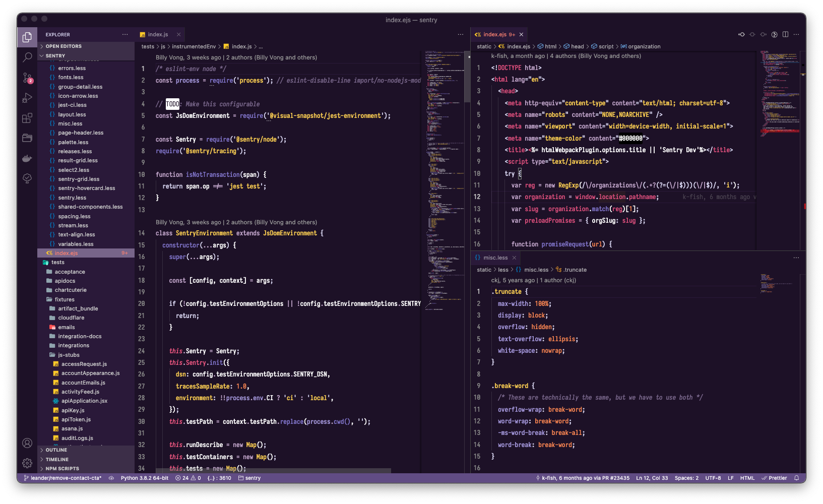The width and height of the screenshot is (823, 504).
Task: Open apiApplication.jsx file
Action: point(86,401)
